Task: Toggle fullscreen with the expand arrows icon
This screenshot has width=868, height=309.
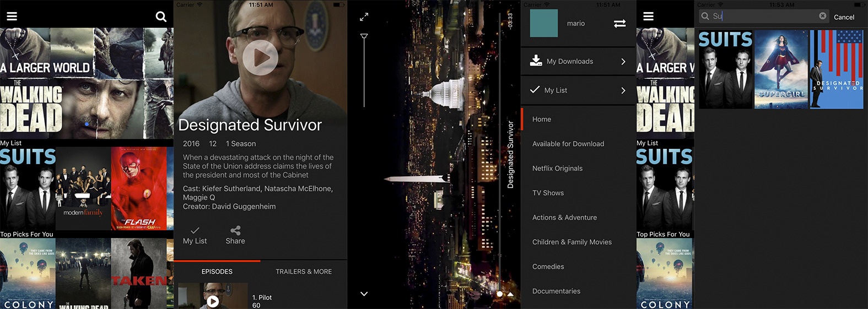Action: [364, 17]
